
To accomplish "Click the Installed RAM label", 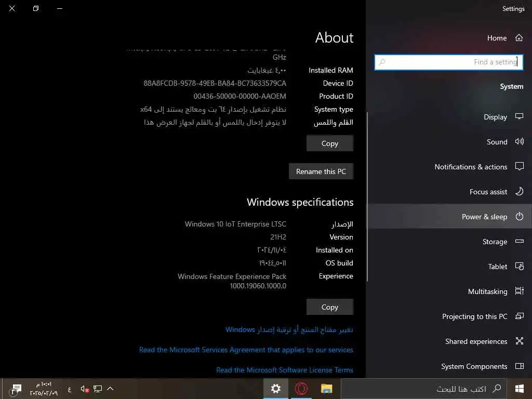I will (331, 70).
